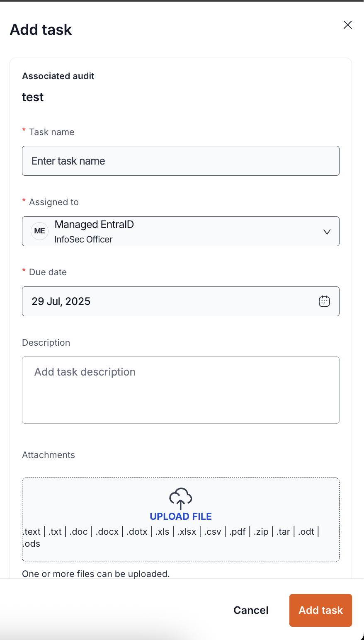
Task: Focus the Enter task name field
Action: click(180, 161)
